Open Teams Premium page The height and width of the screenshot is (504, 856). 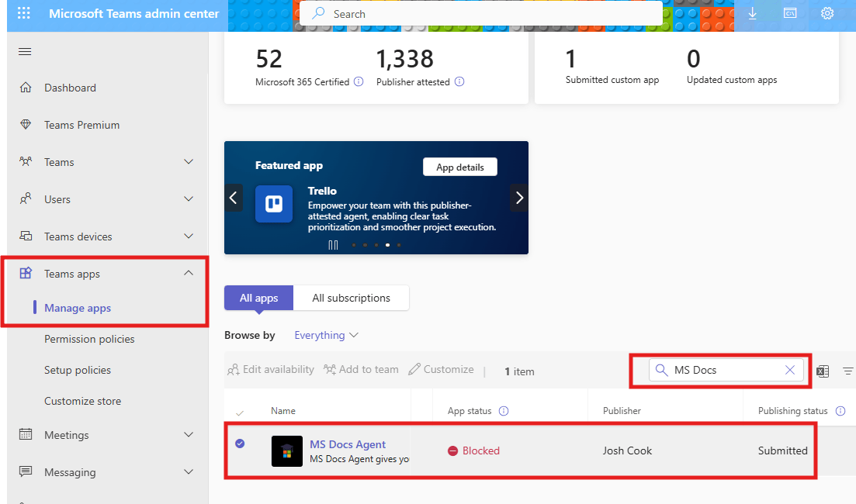coord(82,125)
